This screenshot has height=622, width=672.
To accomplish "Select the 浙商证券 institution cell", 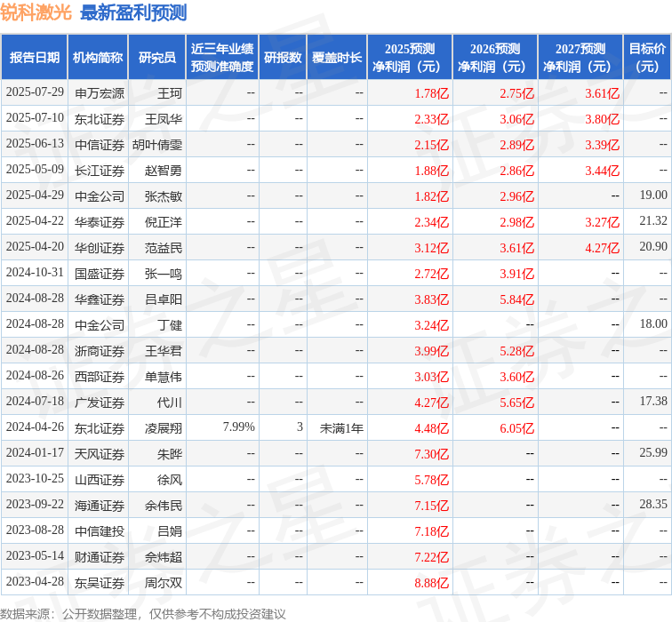I will (100, 351).
